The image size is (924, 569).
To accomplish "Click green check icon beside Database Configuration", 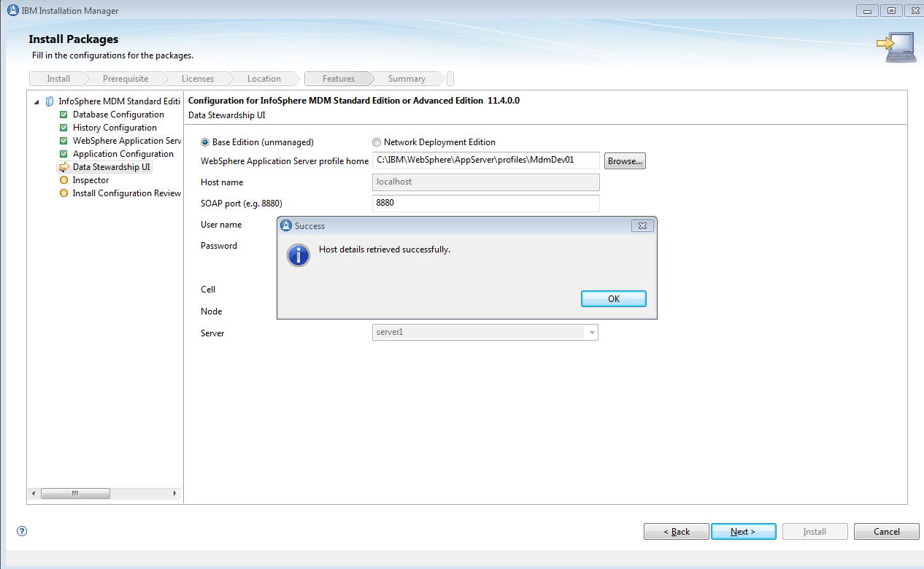I will click(63, 115).
